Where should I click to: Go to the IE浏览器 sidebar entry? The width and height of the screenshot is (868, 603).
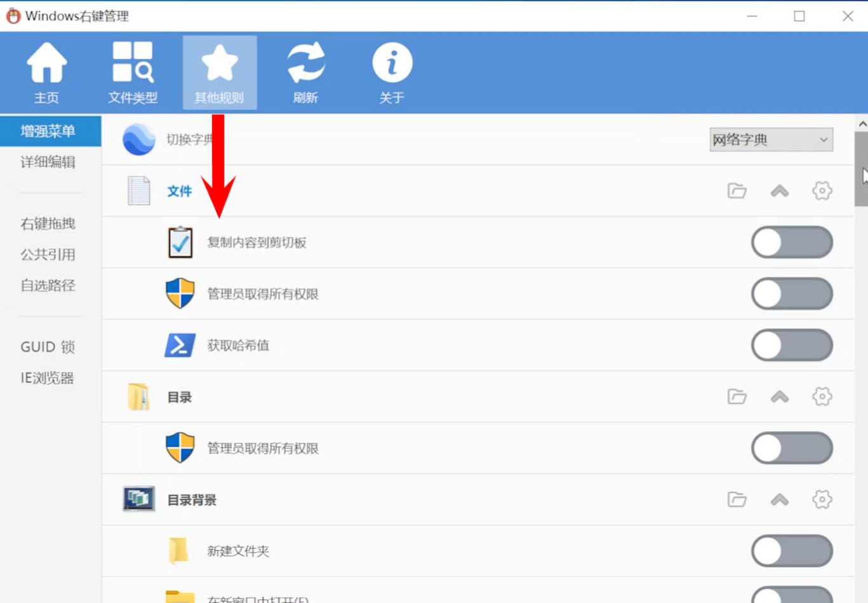(x=48, y=378)
